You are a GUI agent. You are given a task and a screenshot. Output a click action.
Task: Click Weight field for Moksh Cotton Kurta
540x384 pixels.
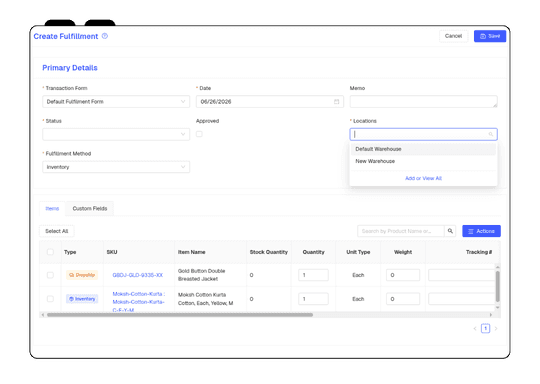tap(403, 299)
